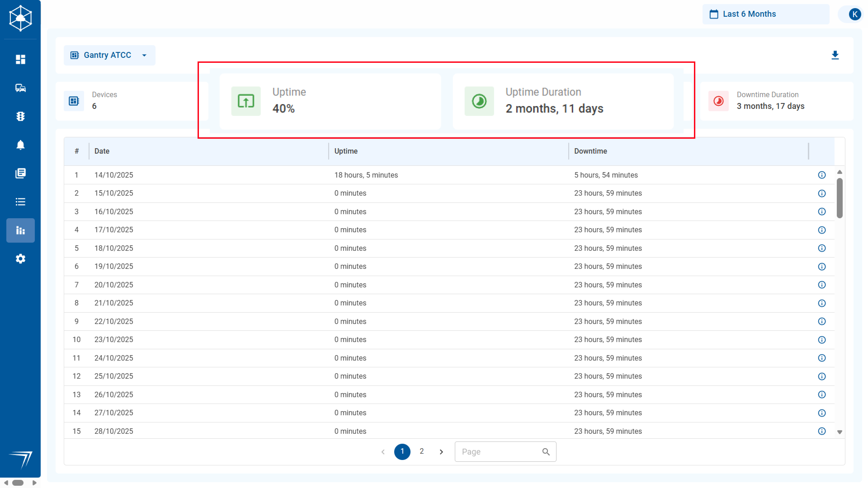This screenshot has height=488, width=868.
Task: Click the sidebar horizontal scrollbar left arrow
Action: click(x=6, y=483)
